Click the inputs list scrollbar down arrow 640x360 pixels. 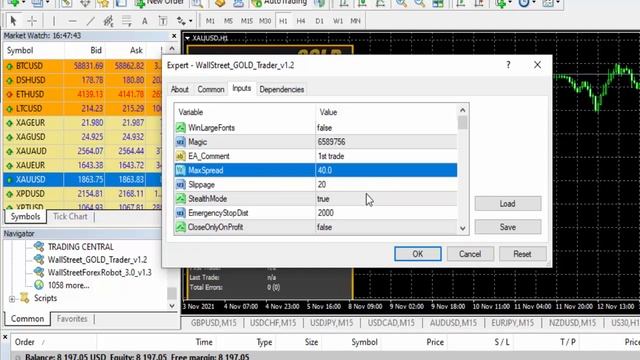coord(462,229)
